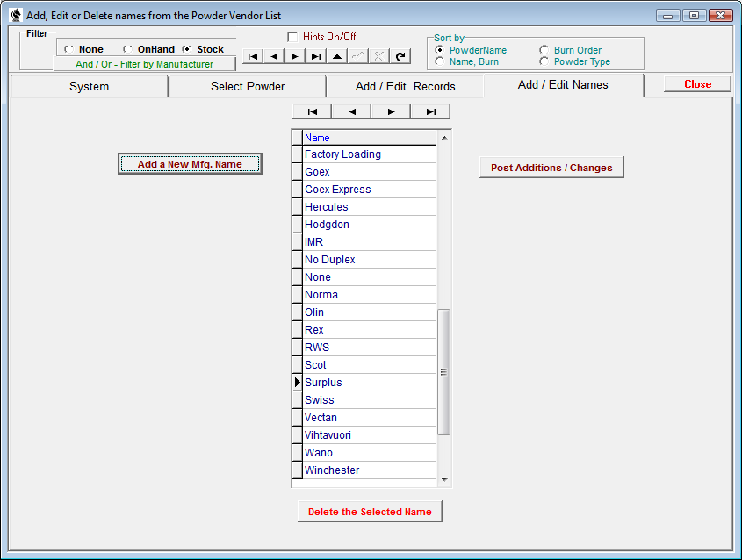Minimize the Powder Vendor List window
Screen dimensions: 742x560
tap(668, 16)
